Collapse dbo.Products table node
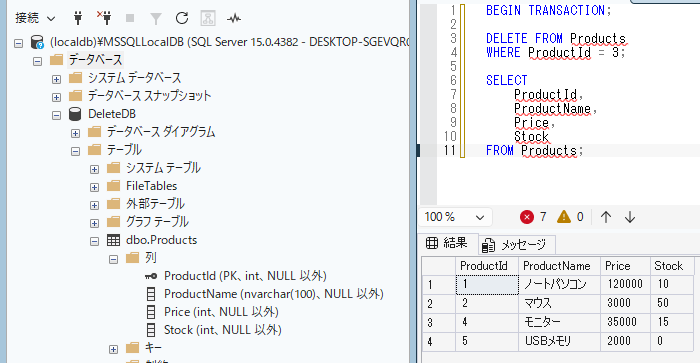The height and width of the screenshot is (363, 700). 94,242
